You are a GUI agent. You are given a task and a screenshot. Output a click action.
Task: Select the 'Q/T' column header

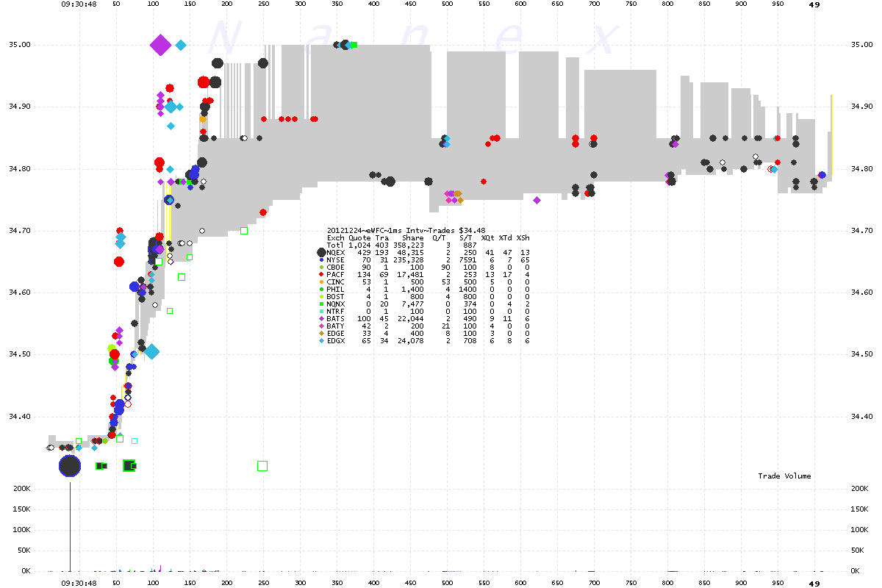point(437,238)
